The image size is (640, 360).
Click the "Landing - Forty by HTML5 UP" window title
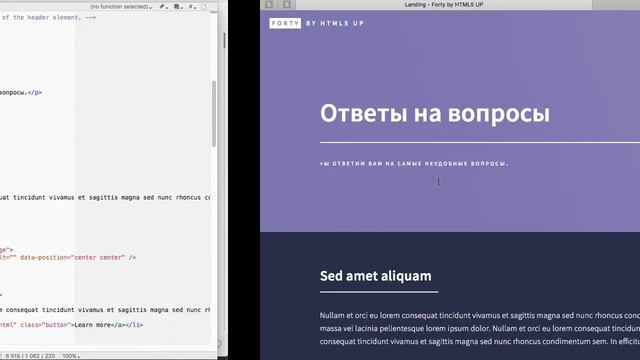coord(444,4)
